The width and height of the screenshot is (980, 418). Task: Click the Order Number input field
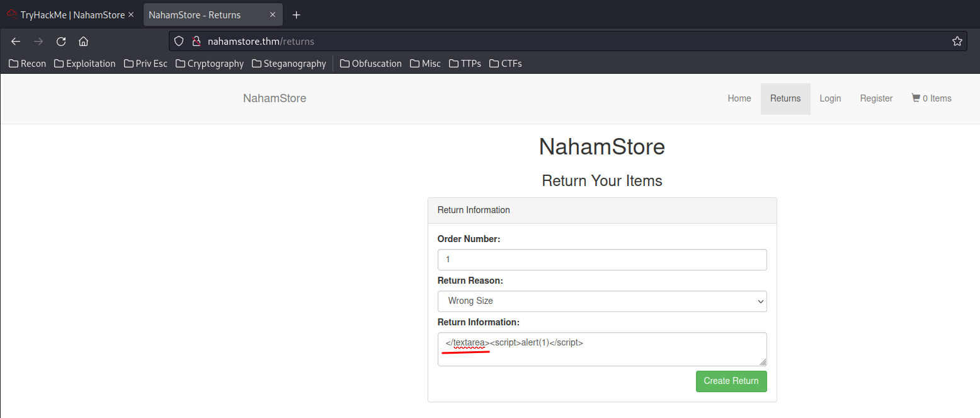602,259
